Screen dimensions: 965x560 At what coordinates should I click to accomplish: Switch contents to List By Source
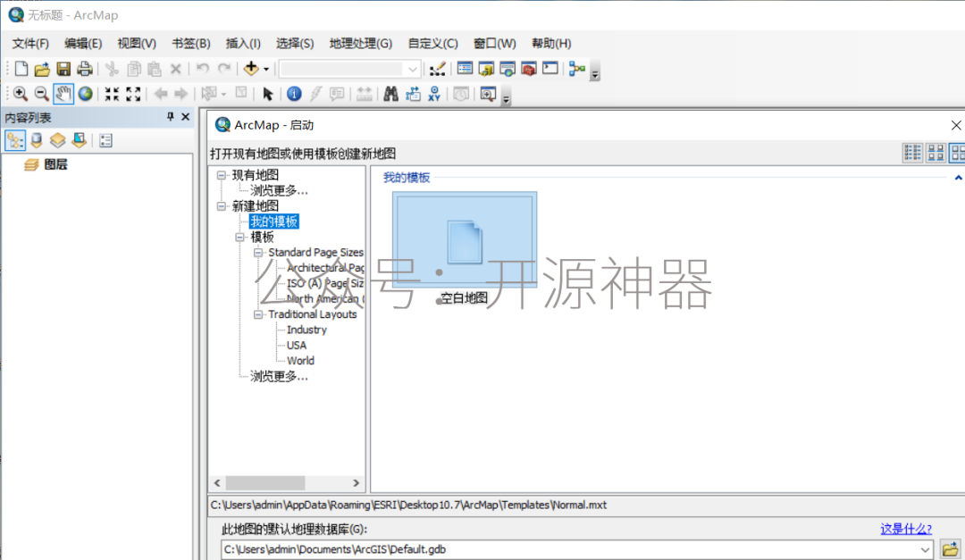tap(37, 140)
